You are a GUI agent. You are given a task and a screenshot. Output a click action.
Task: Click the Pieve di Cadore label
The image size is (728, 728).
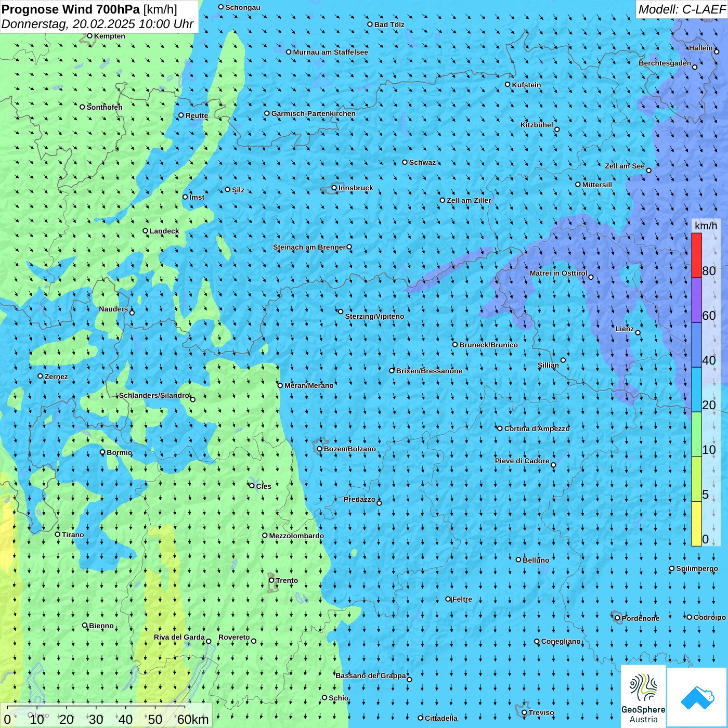point(522,461)
